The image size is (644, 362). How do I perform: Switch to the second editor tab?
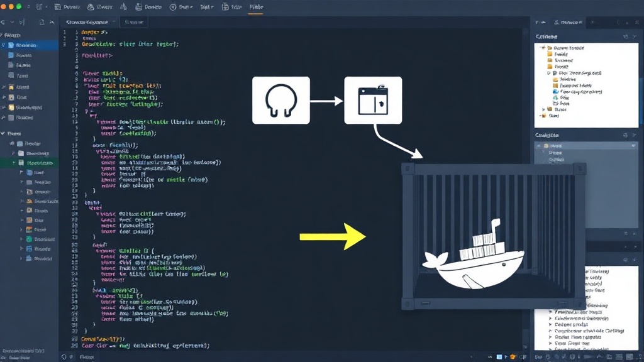tap(135, 22)
